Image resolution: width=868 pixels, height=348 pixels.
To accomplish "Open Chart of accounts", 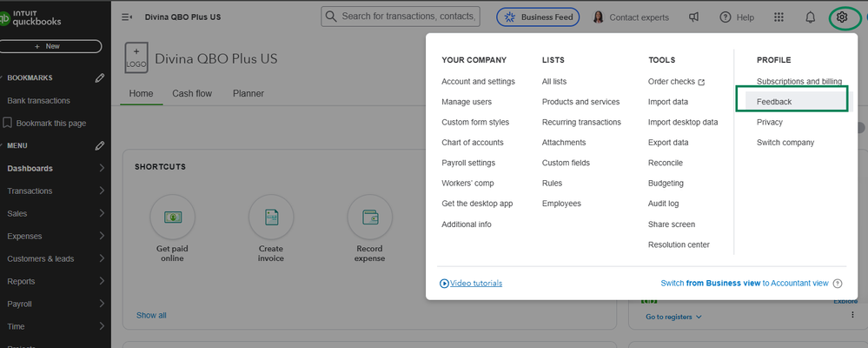I will [472, 143].
